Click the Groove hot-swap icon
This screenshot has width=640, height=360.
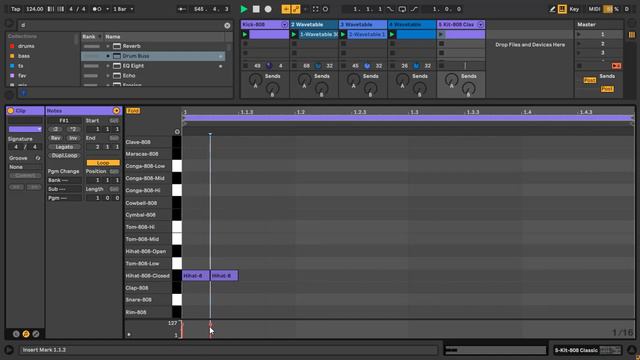click(x=38, y=158)
